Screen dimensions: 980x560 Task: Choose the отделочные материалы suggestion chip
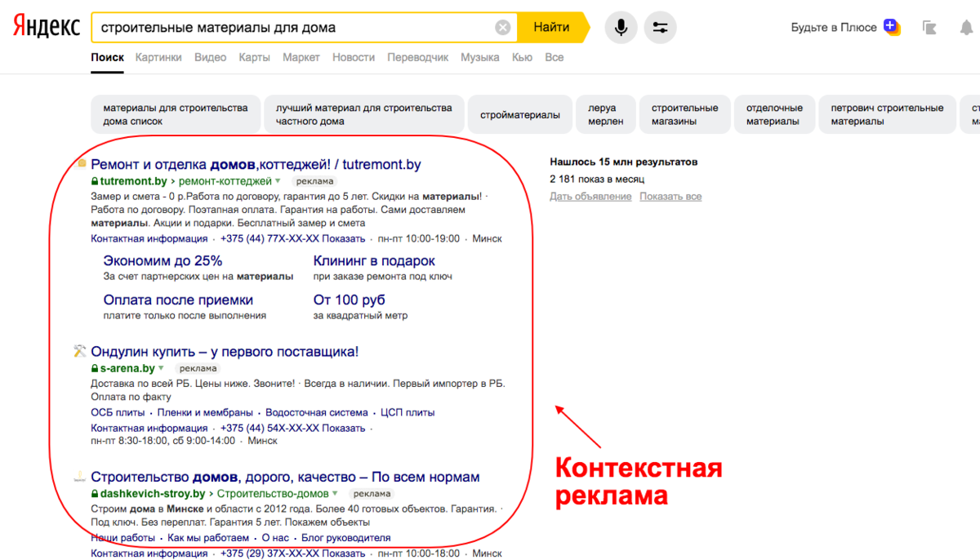(774, 114)
